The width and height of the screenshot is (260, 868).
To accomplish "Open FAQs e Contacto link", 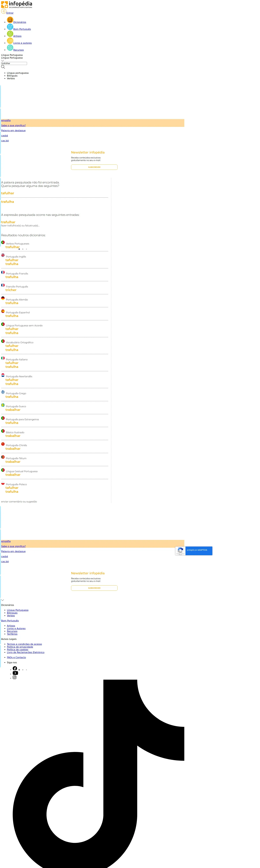I will tap(16, 657).
